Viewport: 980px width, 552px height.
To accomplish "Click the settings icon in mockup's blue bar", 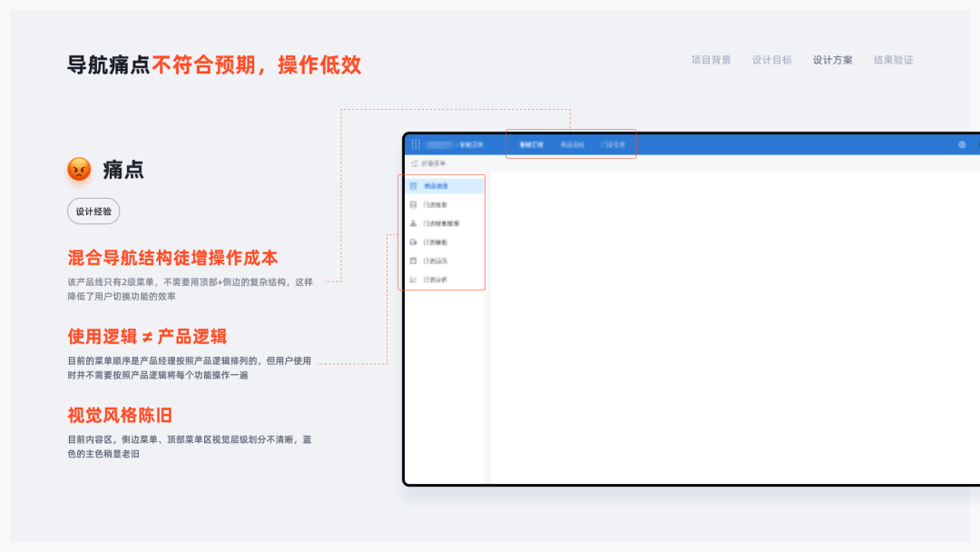I will pos(962,144).
